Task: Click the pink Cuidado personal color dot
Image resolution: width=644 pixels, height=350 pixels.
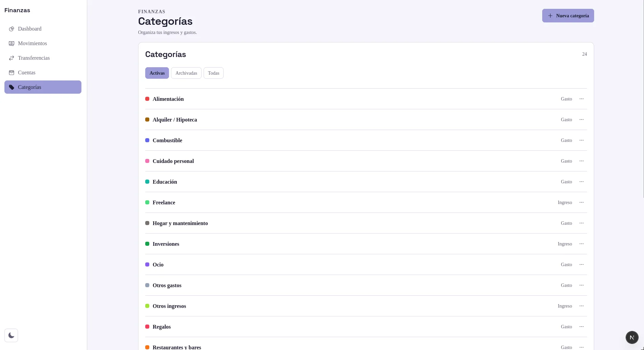Action: click(147, 161)
